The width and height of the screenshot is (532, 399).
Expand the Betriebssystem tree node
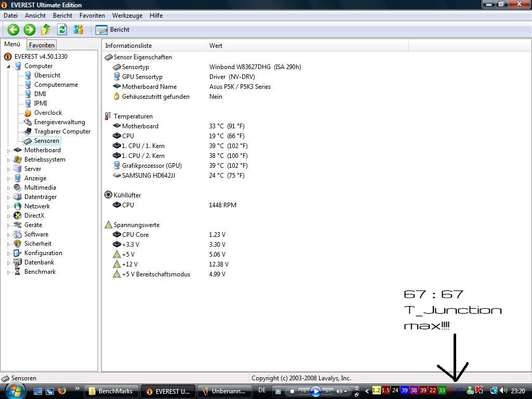[8, 160]
